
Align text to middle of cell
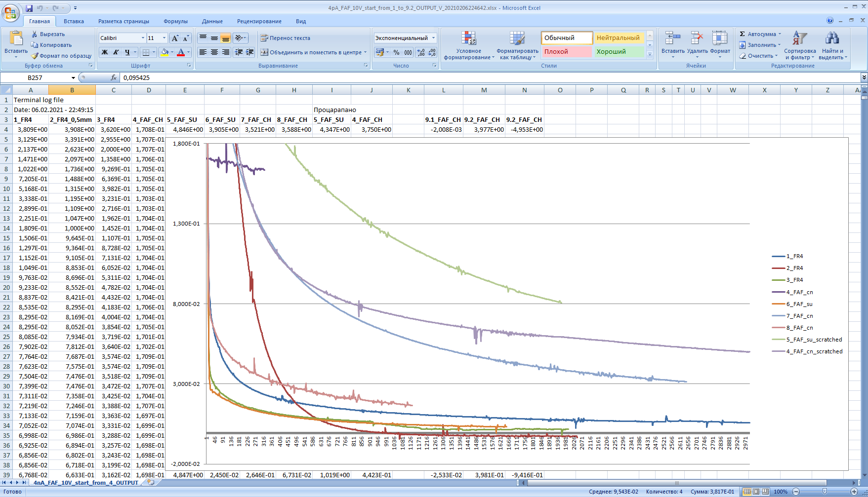tap(214, 38)
